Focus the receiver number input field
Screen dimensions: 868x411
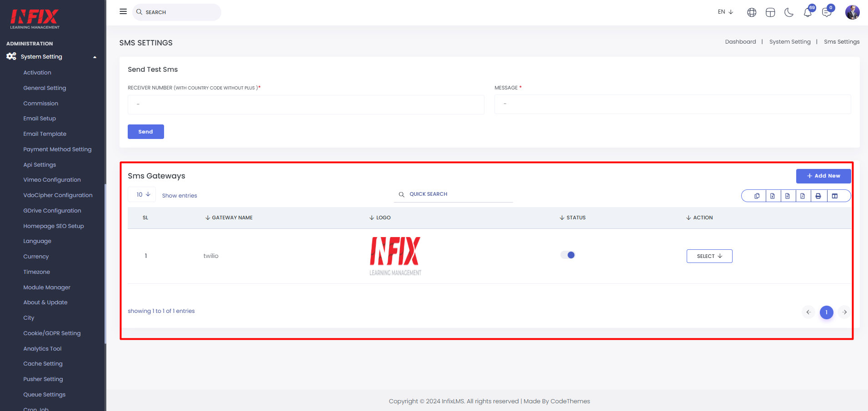(306, 104)
